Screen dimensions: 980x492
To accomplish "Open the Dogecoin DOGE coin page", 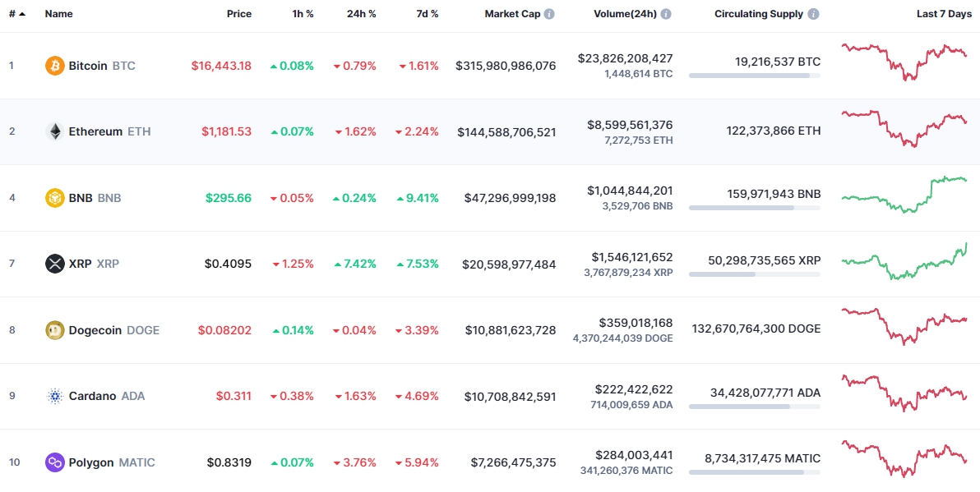I will tap(113, 330).
